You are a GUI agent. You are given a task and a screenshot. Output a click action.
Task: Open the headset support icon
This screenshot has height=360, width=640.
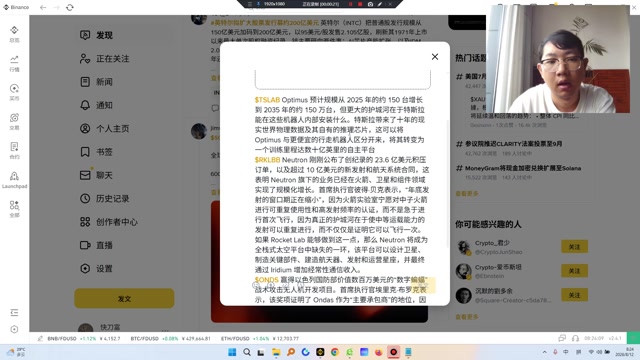click(x=575, y=338)
